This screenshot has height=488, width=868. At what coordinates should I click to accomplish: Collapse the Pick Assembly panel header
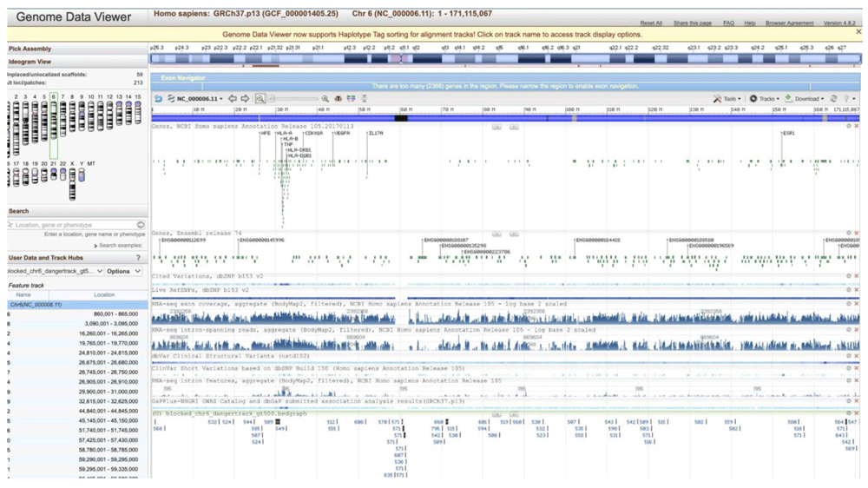pos(77,49)
